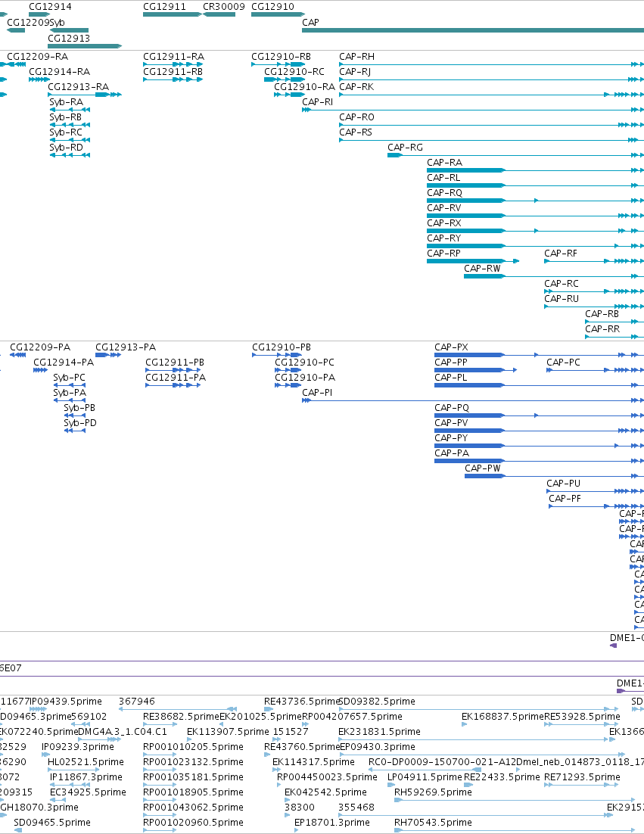Click transcript CAP-RI
This screenshot has height=834, width=644.
(x=318, y=102)
